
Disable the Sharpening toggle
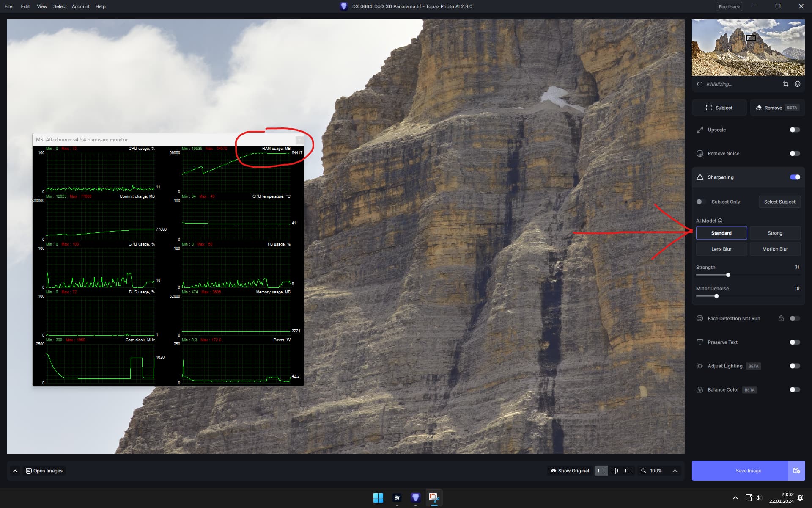[x=794, y=177]
